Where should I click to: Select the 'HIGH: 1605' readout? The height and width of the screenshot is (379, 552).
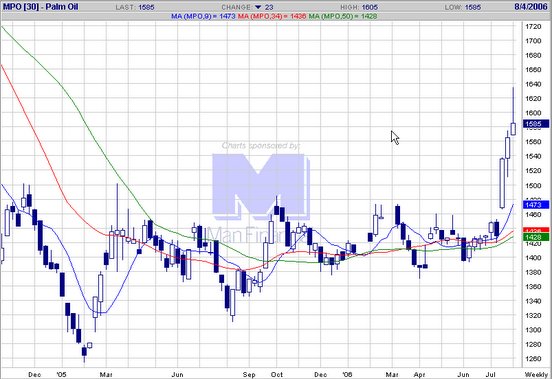pos(359,7)
